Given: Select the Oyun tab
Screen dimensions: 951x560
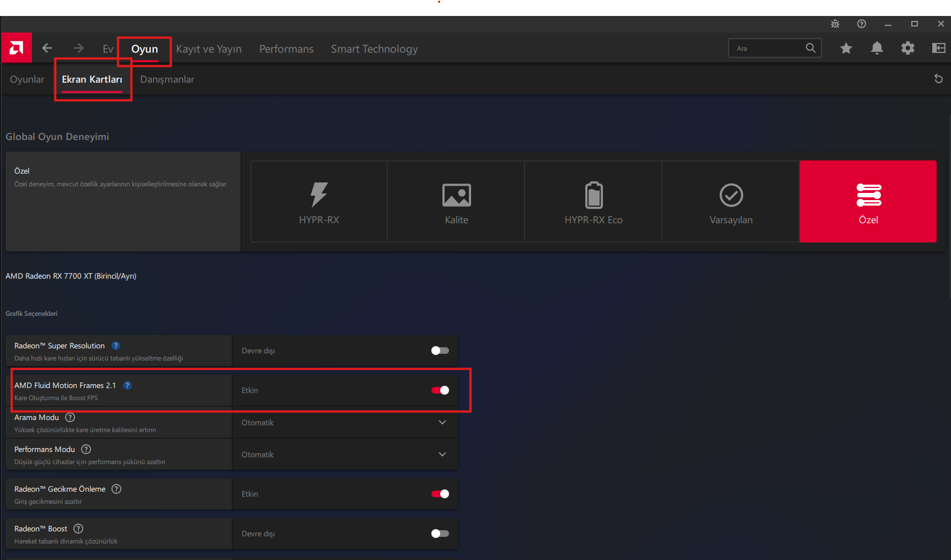Looking at the screenshot, I should click(x=145, y=49).
